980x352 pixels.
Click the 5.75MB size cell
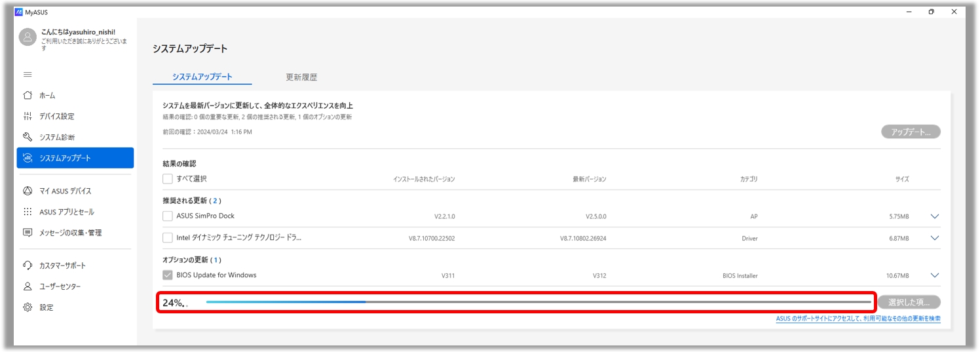pyautogui.click(x=899, y=216)
